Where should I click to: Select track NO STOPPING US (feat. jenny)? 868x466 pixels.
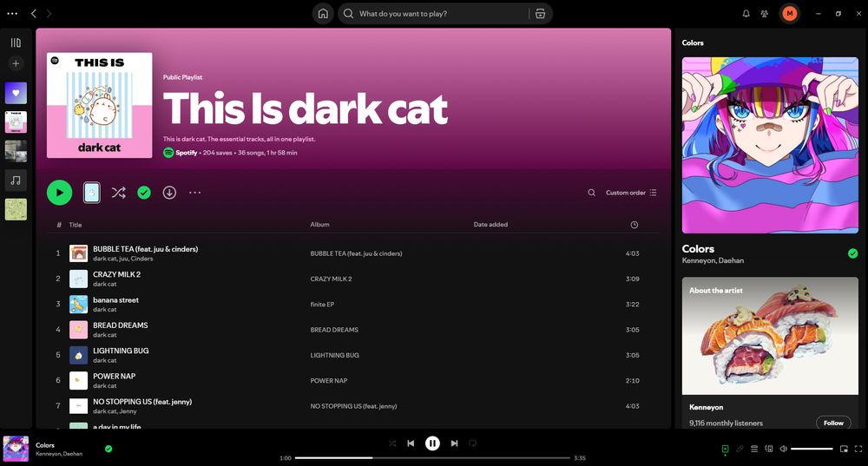point(354,406)
